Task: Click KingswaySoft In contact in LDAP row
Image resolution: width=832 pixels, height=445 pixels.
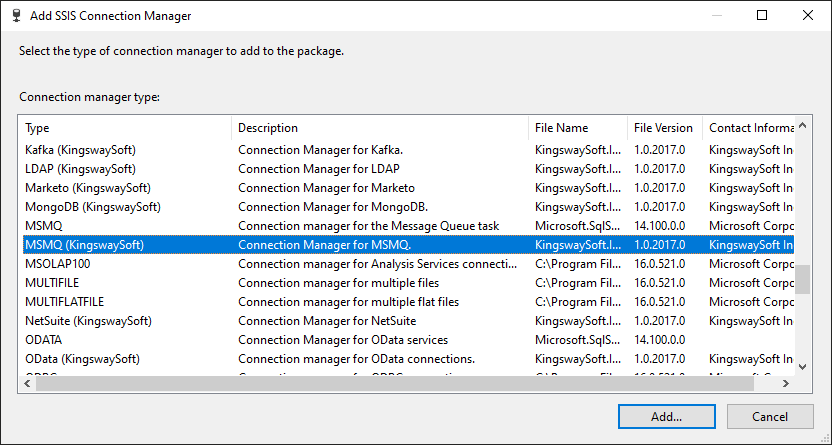Action: click(751, 169)
